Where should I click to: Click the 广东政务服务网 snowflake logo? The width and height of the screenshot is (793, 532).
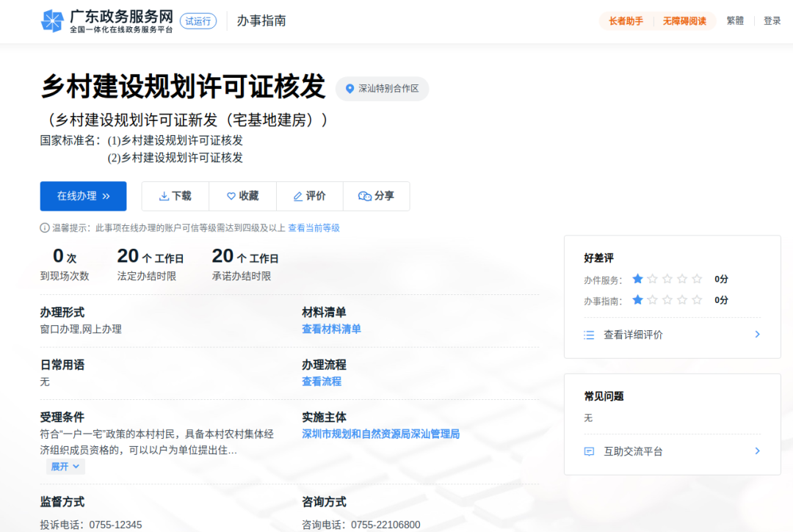pyautogui.click(x=52, y=21)
